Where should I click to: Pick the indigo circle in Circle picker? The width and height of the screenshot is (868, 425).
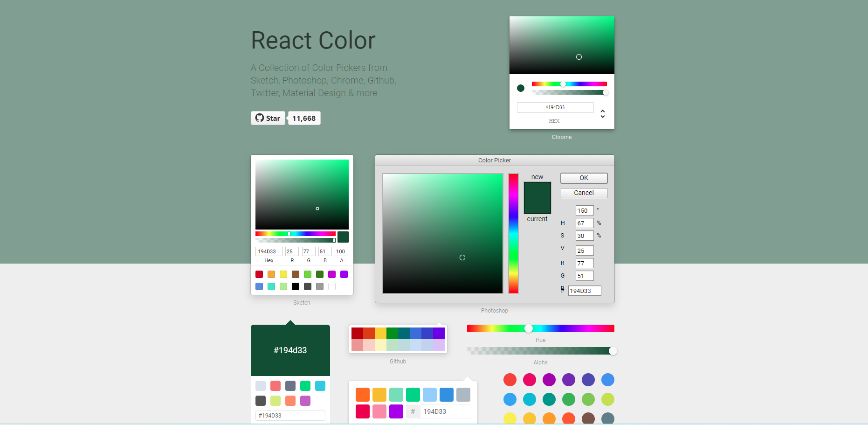pos(588,380)
